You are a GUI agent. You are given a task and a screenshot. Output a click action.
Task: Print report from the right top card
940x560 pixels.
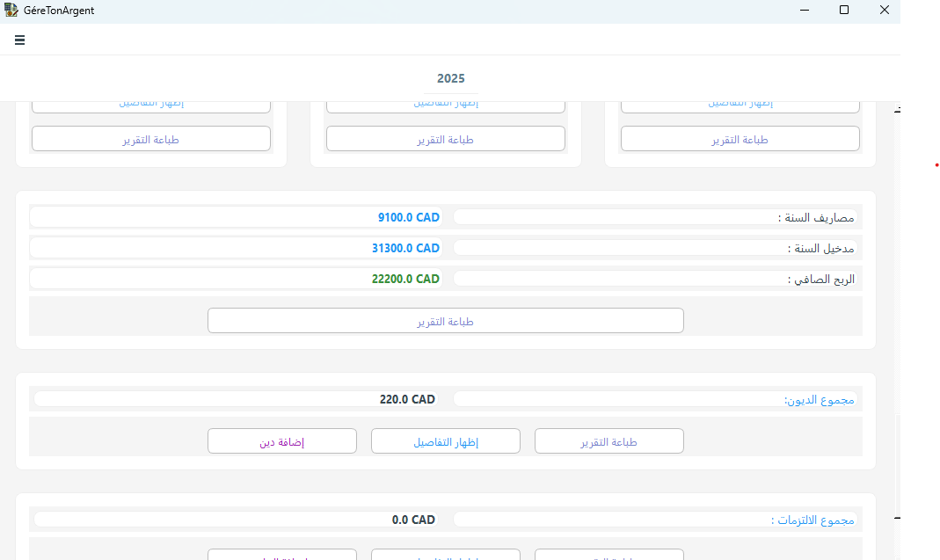[x=740, y=139]
